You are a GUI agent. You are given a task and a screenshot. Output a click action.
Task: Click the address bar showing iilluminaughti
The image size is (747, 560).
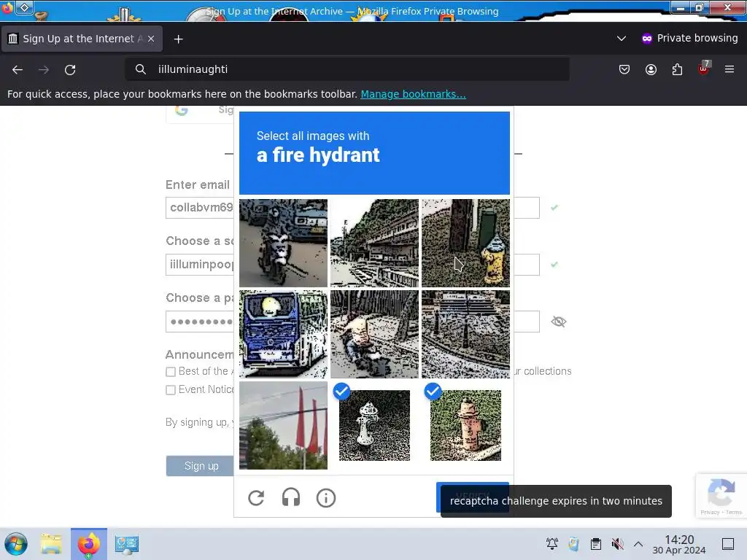pos(347,69)
